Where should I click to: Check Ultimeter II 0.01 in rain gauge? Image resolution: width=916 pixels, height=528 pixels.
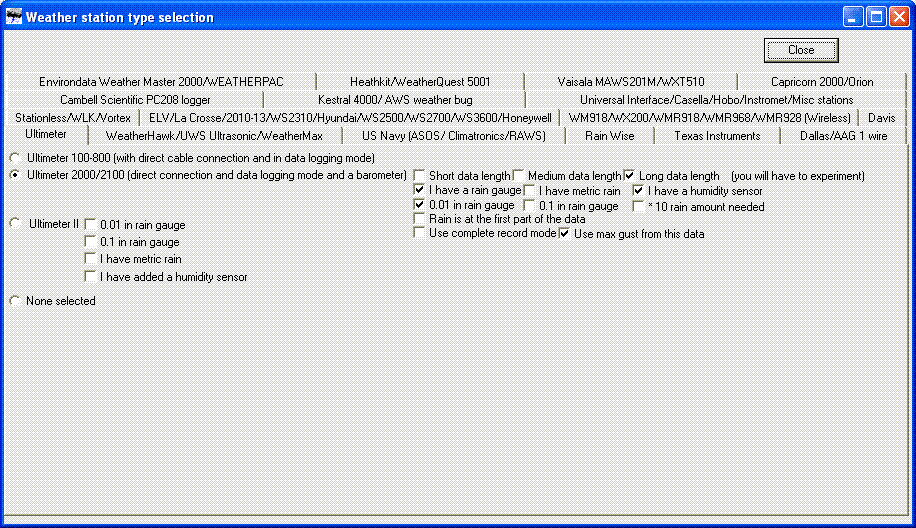click(90, 224)
